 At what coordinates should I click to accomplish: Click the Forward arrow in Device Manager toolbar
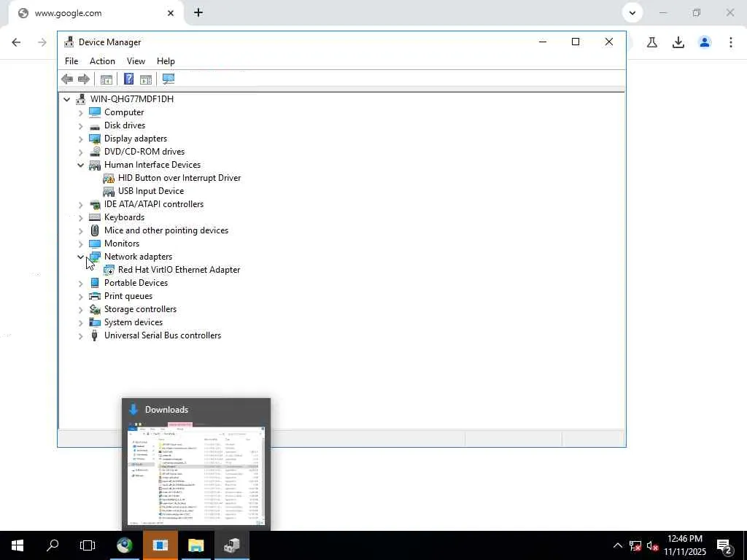pos(84,79)
